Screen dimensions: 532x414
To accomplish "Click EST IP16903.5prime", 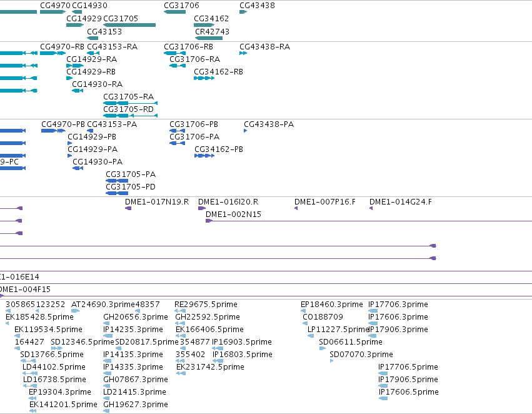I will [x=218, y=348].
